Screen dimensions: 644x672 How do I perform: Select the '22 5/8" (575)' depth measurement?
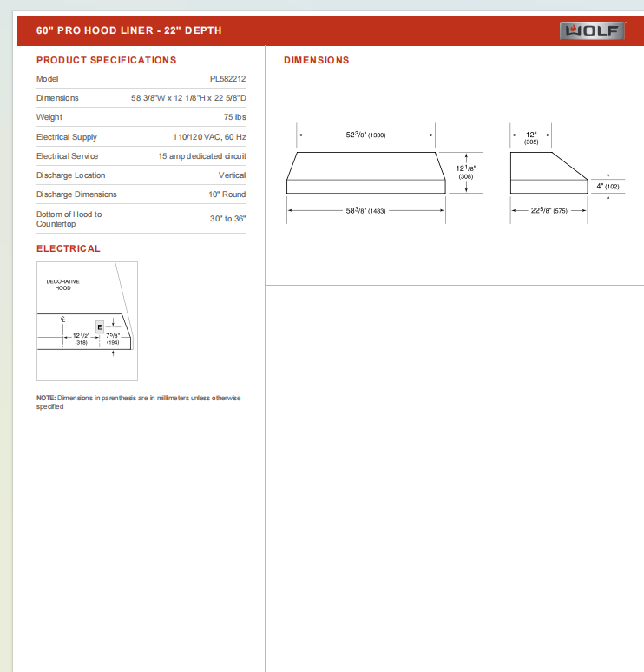[x=549, y=211]
